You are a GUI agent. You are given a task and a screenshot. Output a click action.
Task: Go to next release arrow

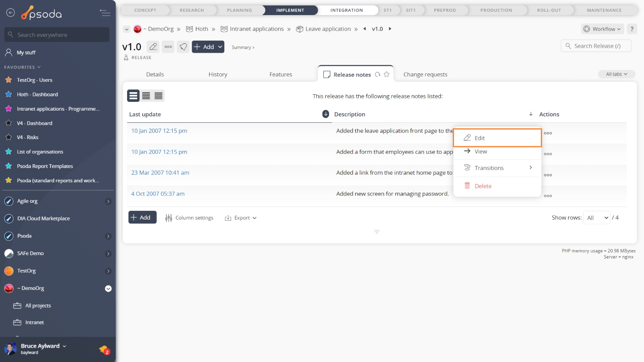390,29
